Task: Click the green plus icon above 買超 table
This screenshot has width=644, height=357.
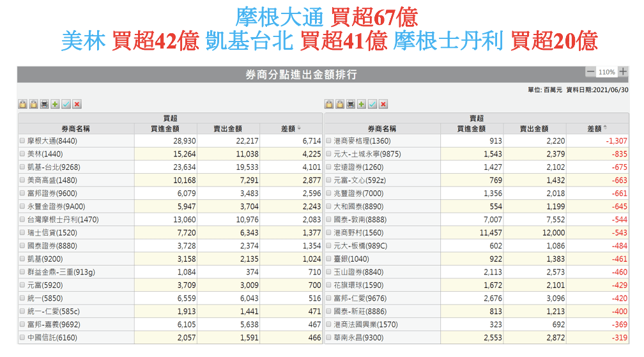Action: tap(55, 104)
